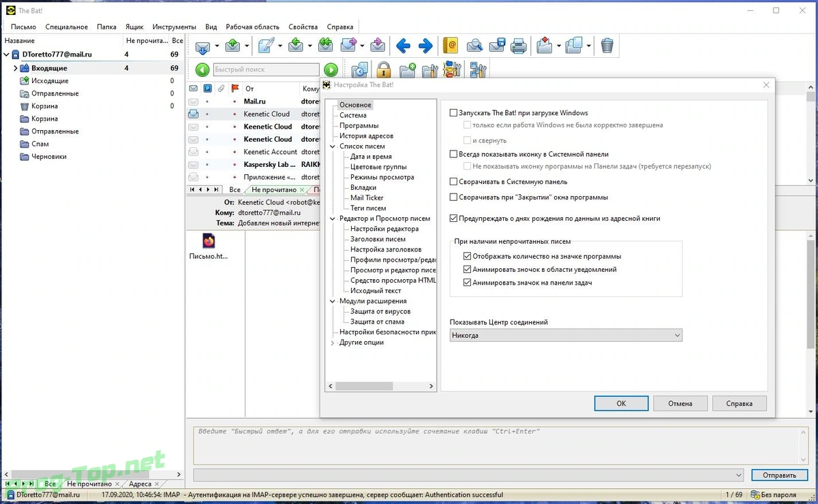This screenshot has width=818, height=504.
Task: Open the folder properties icon with tools
Action: click(430, 69)
